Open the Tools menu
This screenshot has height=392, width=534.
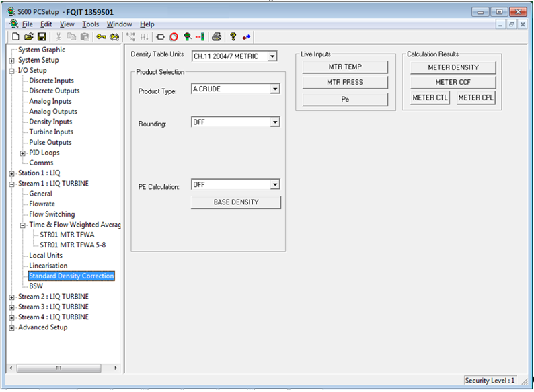pyautogui.click(x=91, y=24)
